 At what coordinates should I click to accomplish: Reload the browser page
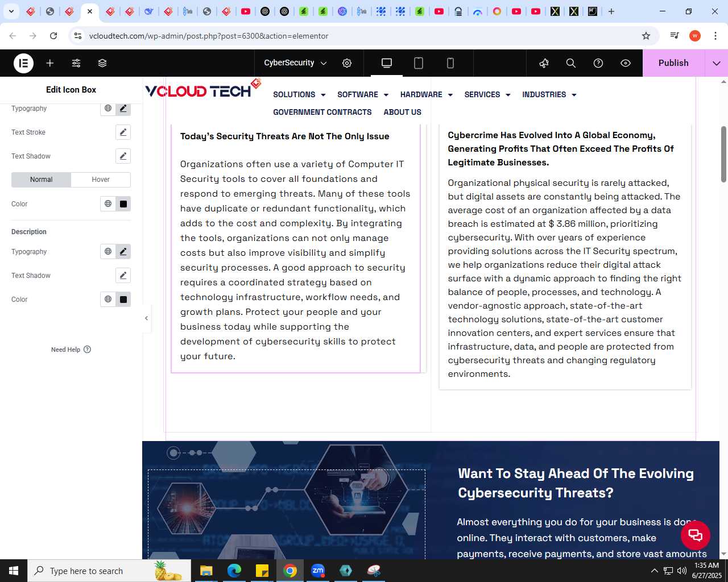[53, 36]
